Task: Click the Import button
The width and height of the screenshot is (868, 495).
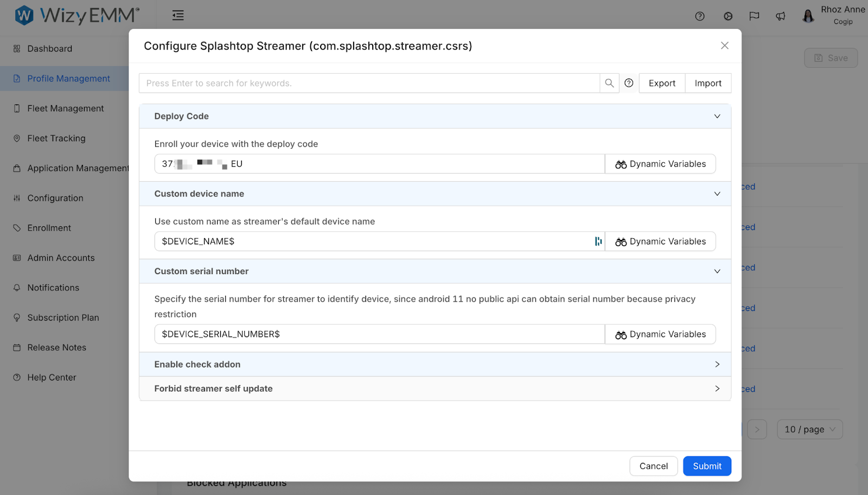Action: (708, 83)
